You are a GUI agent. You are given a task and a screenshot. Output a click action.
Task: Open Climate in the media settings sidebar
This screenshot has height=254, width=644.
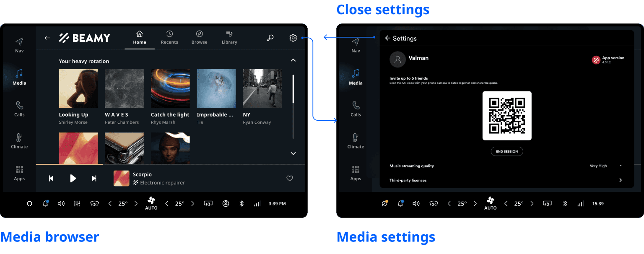pos(356,141)
